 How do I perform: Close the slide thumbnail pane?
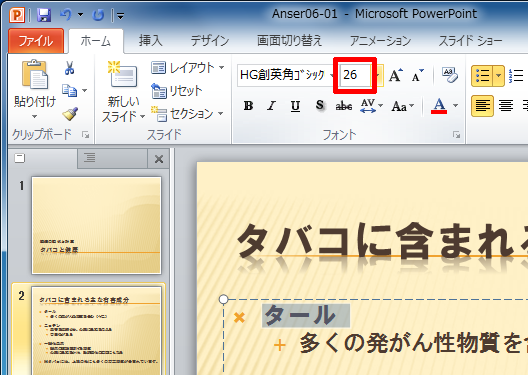159,159
